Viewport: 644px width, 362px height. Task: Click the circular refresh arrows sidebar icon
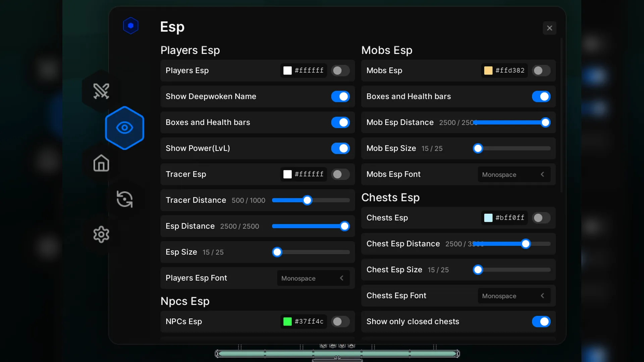[x=124, y=199]
